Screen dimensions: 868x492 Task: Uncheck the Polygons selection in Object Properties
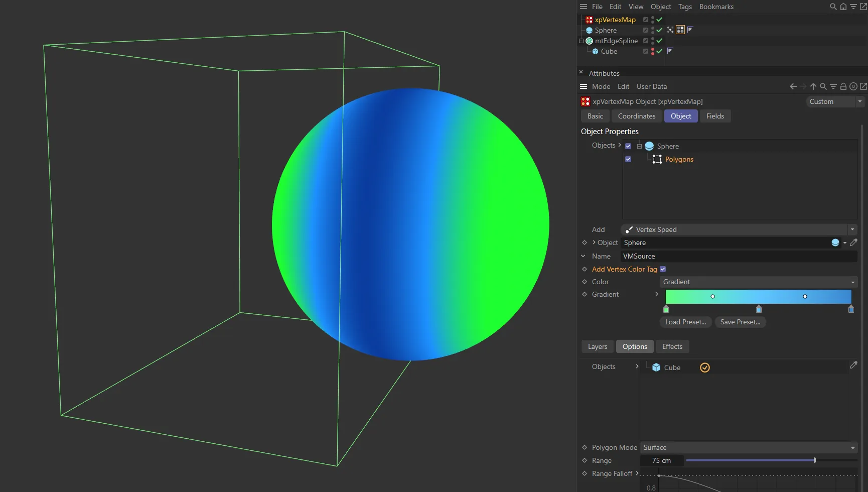click(x=628, y=159)
